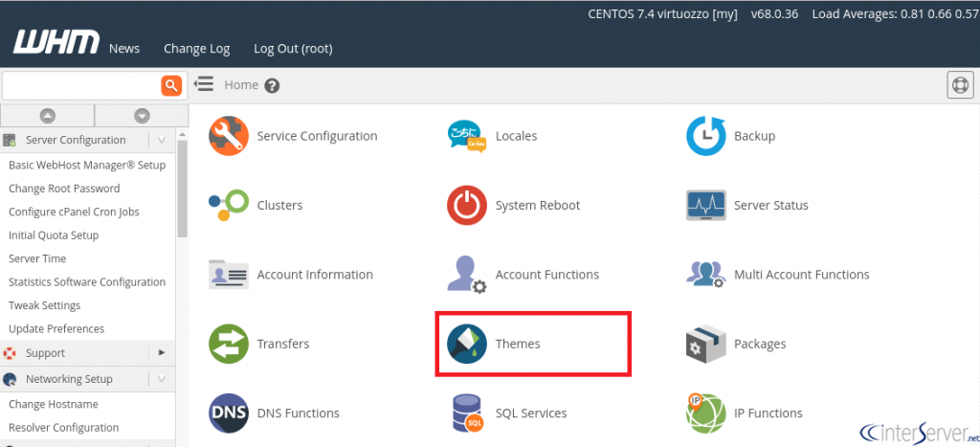Open Tweak Settings link
This screenshot has width=980, height=447.
44,305
